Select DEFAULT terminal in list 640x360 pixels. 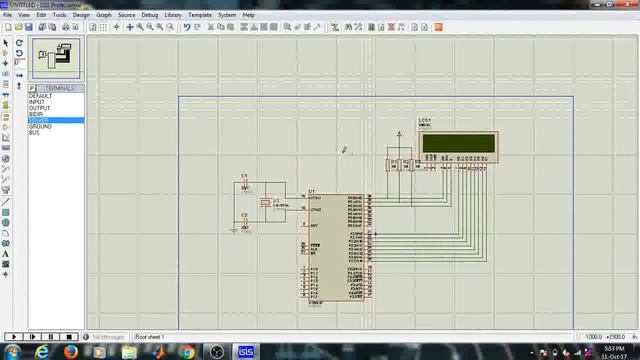coord(56,96)
